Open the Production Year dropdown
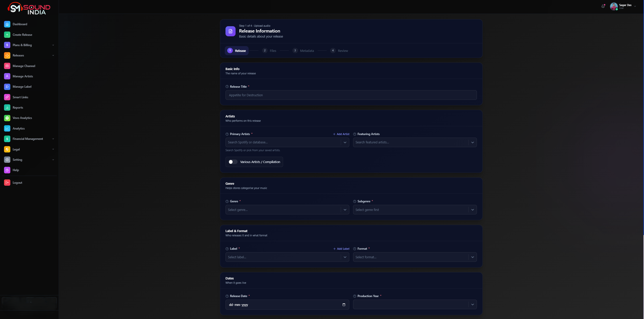644x319 pixels. 472,304
